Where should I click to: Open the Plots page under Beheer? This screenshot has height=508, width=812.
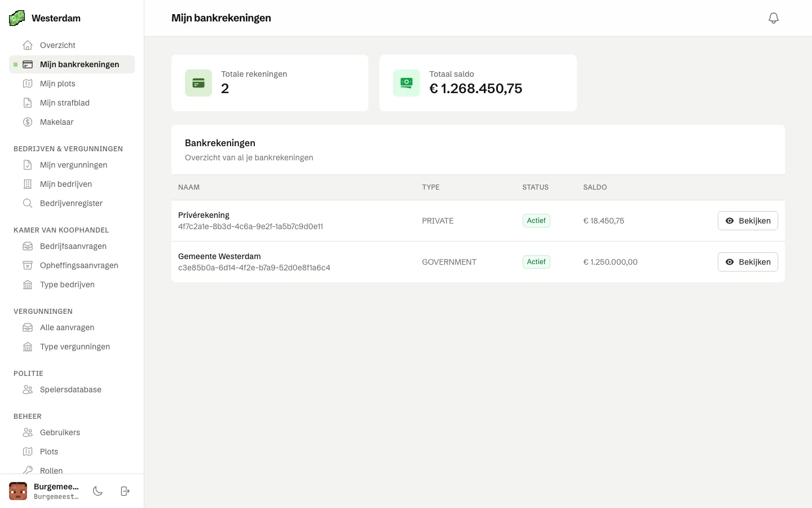[x=72, y=452]
